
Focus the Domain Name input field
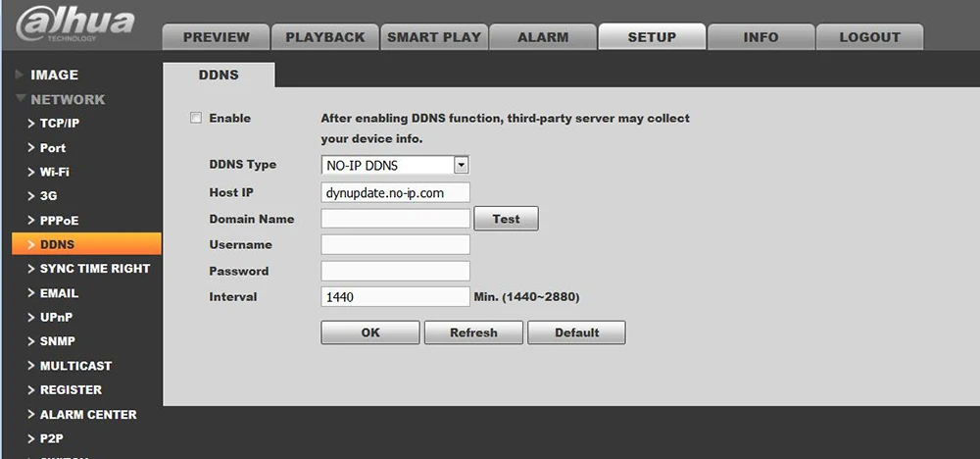coord(395,219)
